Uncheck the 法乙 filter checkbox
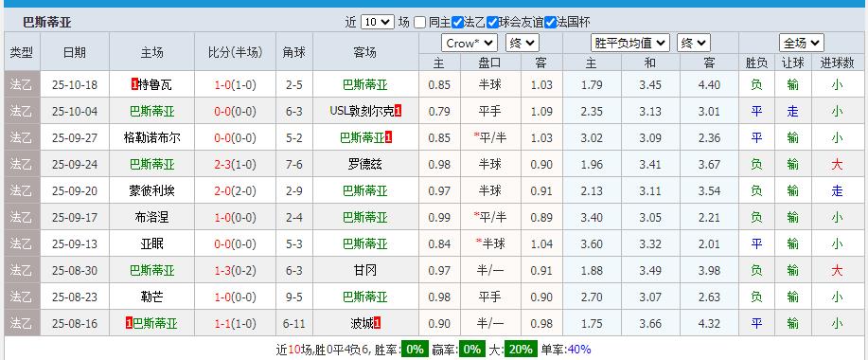The width and height of the screenshot is (868, 360). pyautogui.click(x=457, y=23)
